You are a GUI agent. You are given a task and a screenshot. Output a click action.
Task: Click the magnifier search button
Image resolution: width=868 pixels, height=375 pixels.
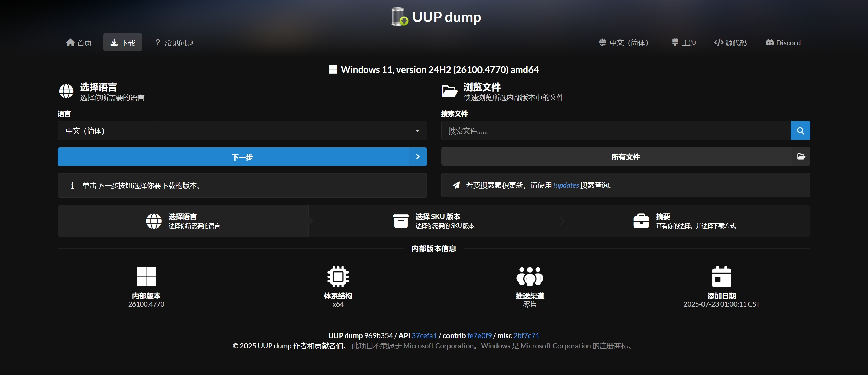tap(800, 131)
